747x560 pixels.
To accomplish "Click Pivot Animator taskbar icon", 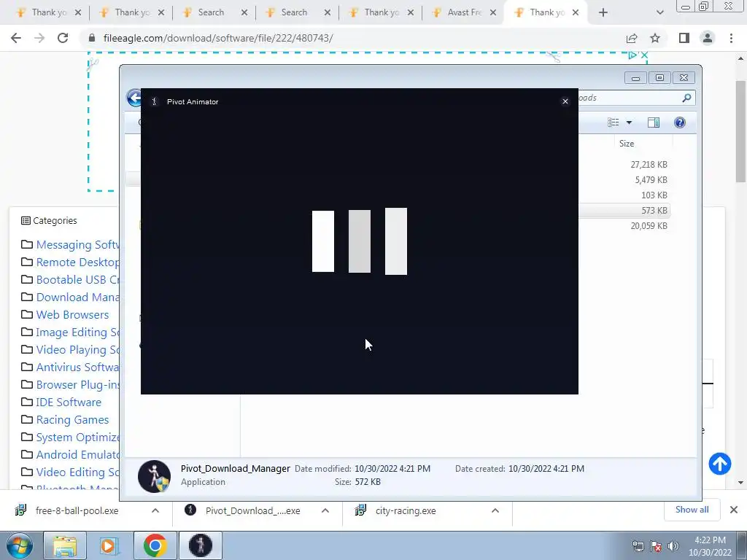I will pos(201,545).
